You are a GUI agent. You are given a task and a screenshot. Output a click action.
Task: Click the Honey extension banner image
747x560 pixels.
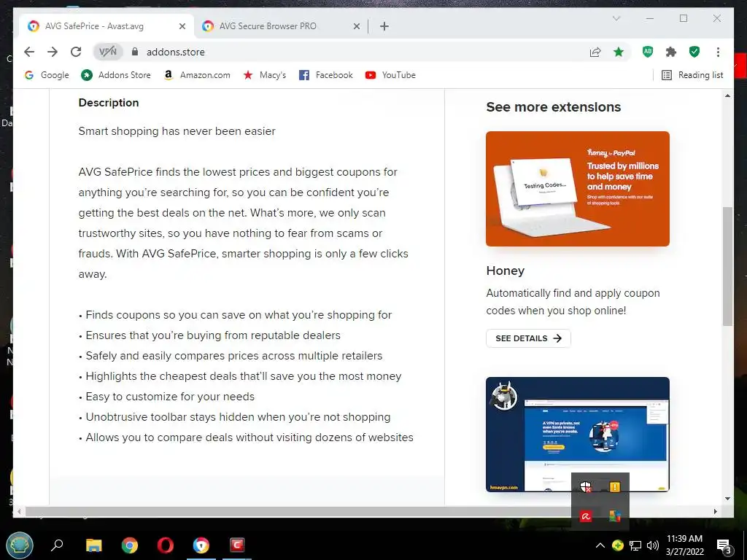pos(578,189)
